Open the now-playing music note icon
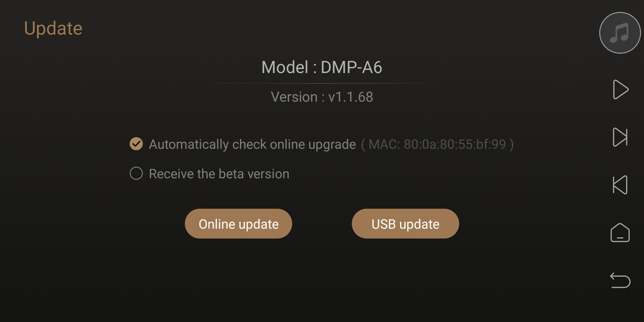644x322 pixels. [620, 33]
